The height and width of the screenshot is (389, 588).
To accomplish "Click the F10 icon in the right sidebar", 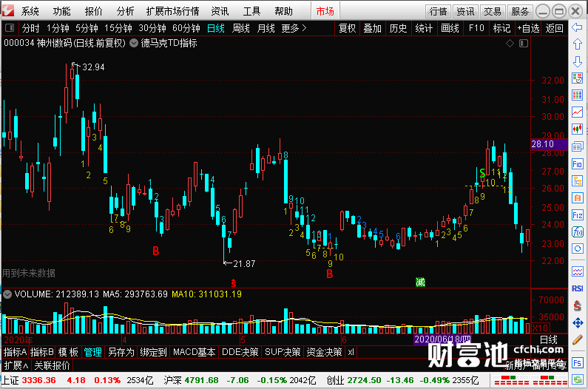I will (577, 164).
